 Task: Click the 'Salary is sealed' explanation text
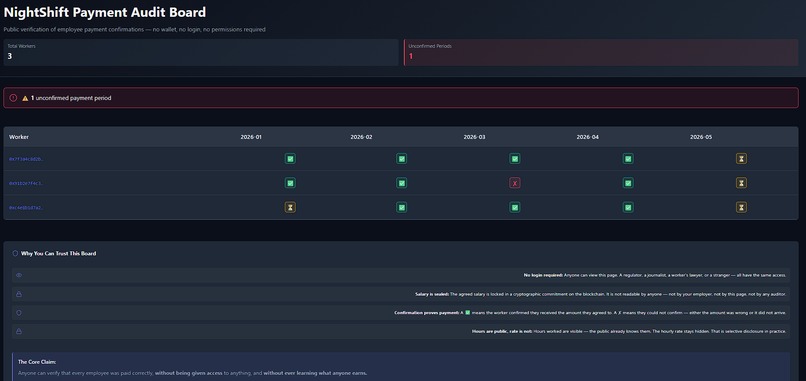[601, 294]
